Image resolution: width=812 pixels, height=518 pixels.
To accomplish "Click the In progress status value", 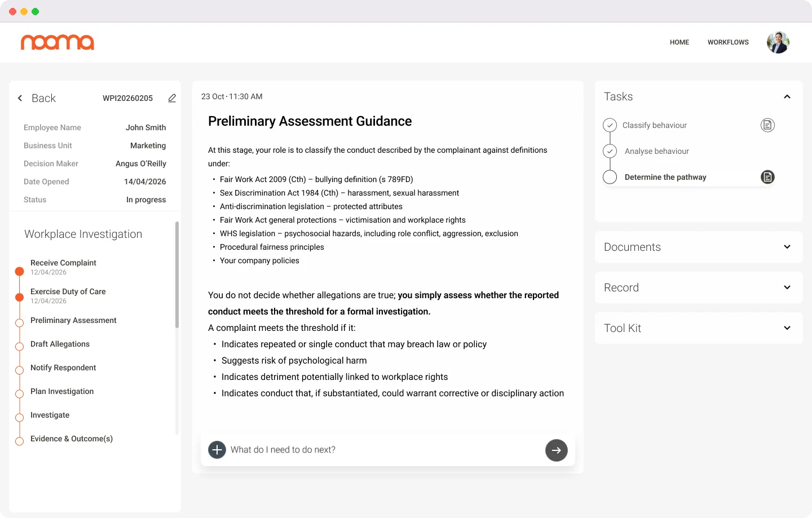I will point(146,200).
